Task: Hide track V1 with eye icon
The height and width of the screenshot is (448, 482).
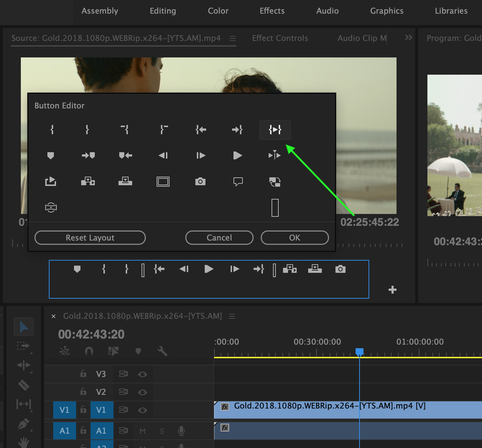Action: point(143,410)
